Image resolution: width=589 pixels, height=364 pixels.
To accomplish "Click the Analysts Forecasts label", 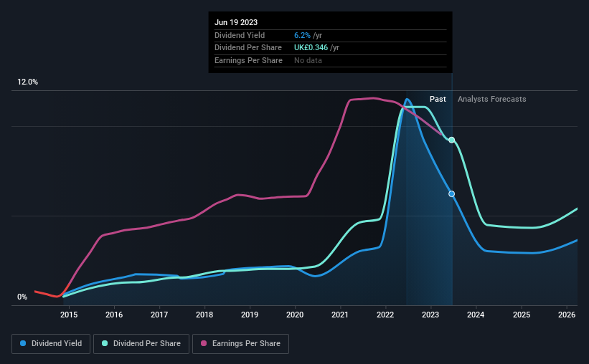I will (491, 99).
